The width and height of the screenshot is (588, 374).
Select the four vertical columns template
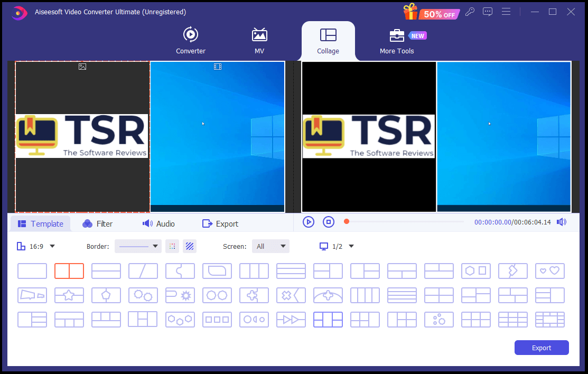coord(365,295)
